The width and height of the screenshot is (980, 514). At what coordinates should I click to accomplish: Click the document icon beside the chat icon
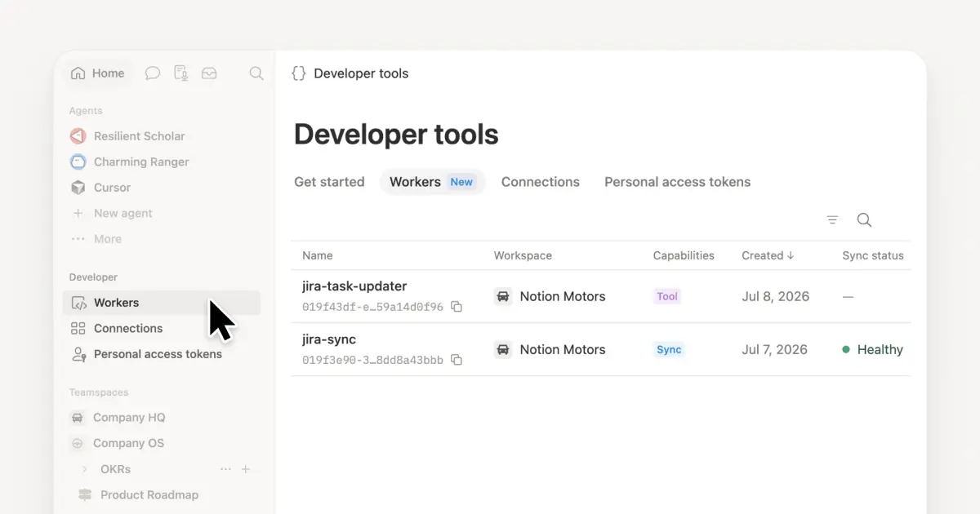coord(181,73)
